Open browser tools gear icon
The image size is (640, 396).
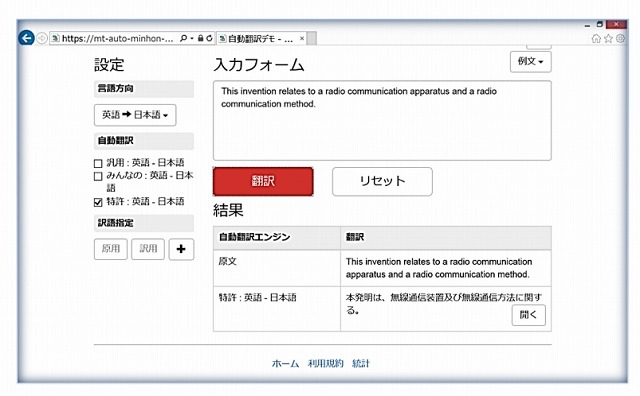tap(620, 38)
